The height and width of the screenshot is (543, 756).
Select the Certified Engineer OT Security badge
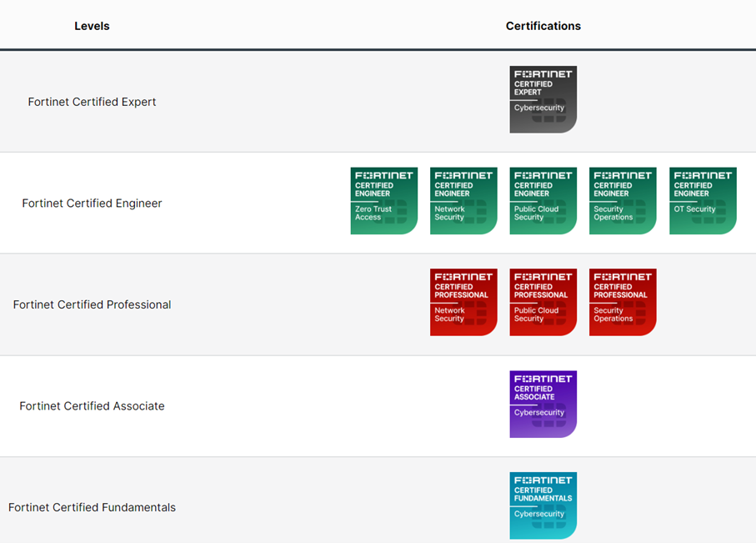coord(703,201)
